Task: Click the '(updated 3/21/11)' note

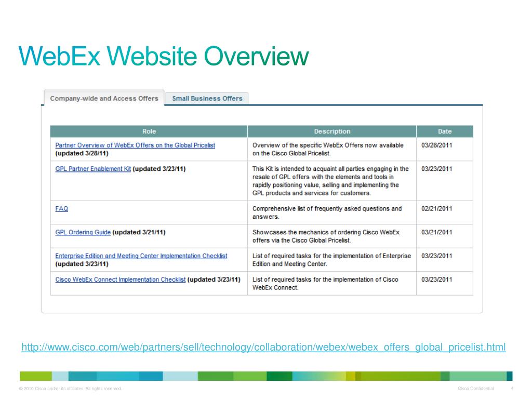Action: [x=139, y=232]
